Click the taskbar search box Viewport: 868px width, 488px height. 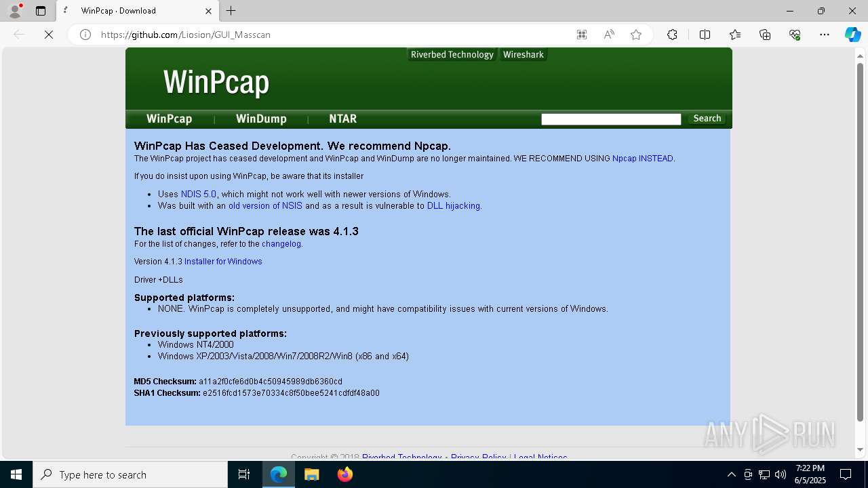coord(130,474)
